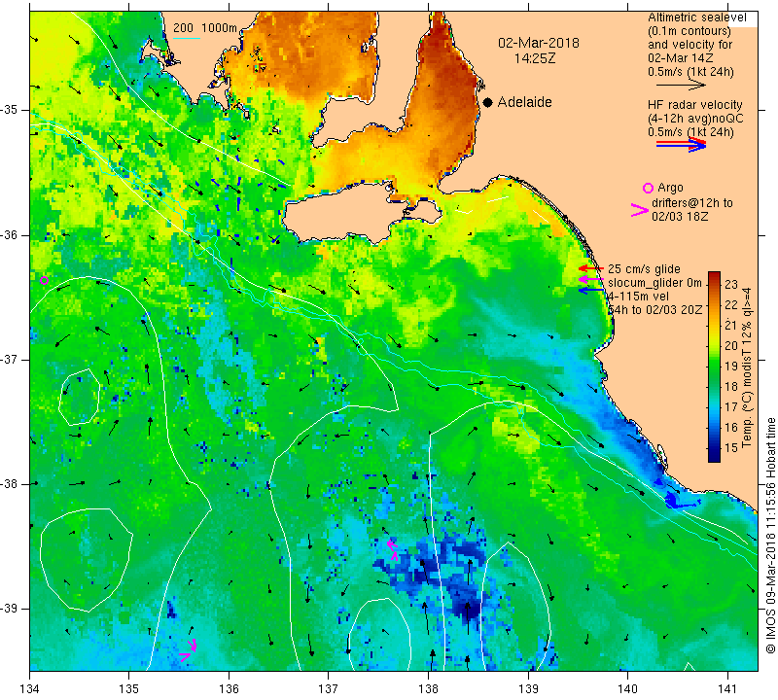Click colorbar tick label '18'
This screenshot has height=700, width=778.
pos(731,387)
